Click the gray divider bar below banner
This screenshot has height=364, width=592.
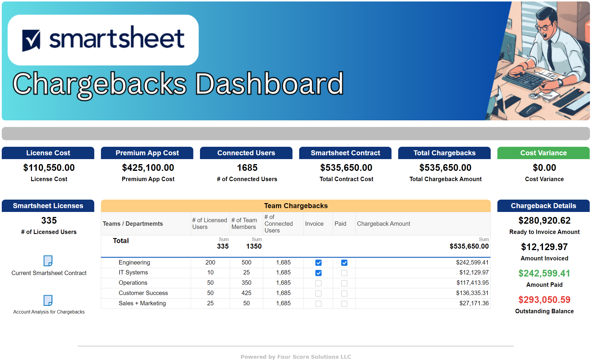click(296, 134)
